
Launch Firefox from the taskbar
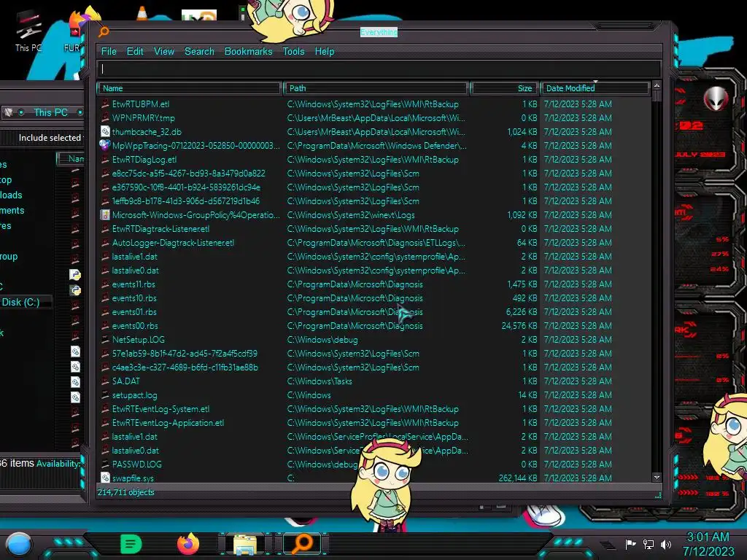[x=188, y=543]
